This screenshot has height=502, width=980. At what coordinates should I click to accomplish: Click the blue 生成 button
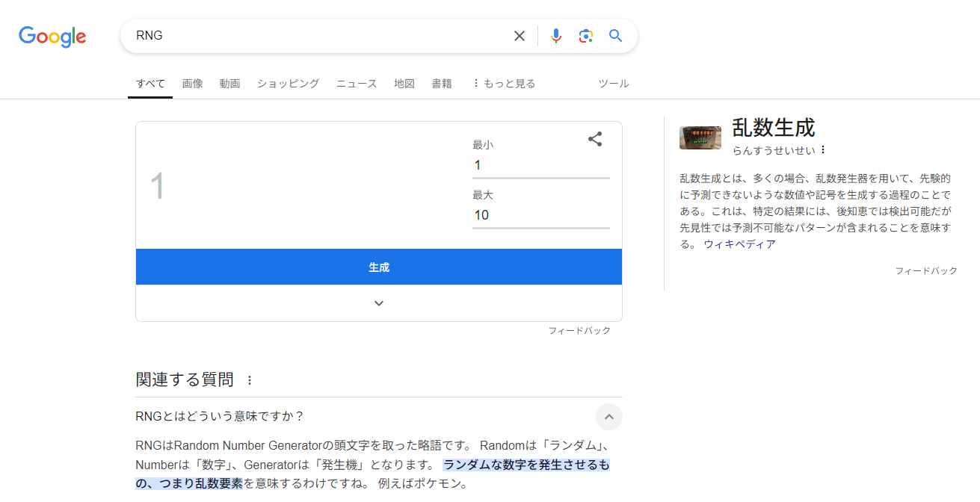379,267
